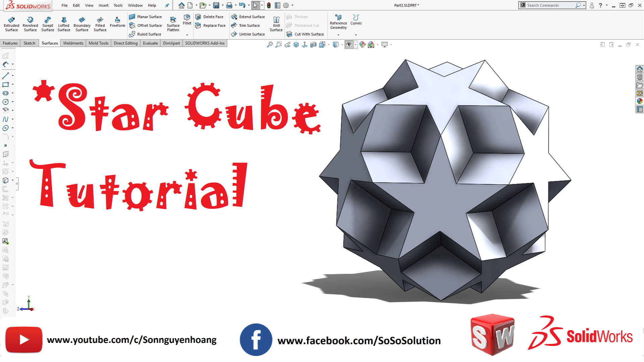Enable the Section View in the view toolbar
Viewport: 644px width, 362px height.
(x=313, y=44)
